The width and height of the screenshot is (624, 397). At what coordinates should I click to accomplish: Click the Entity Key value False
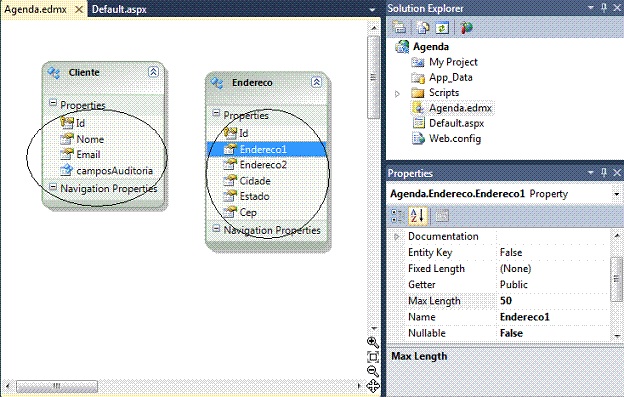click(511, 253)
